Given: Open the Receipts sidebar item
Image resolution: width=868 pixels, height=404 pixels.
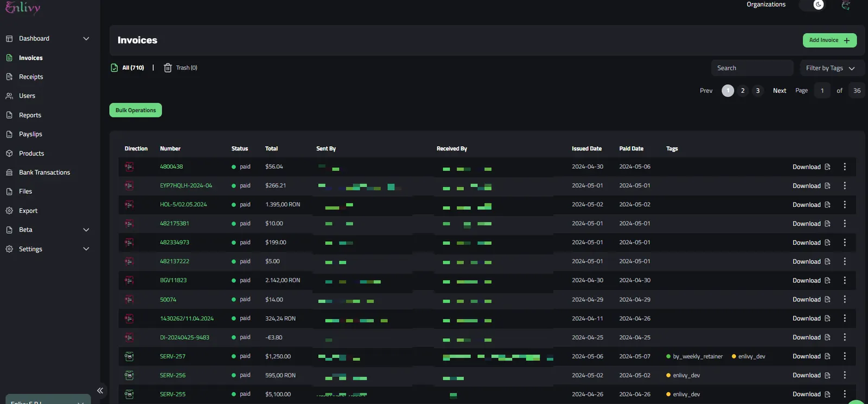Looking at the screenshot, I should 30,77.
